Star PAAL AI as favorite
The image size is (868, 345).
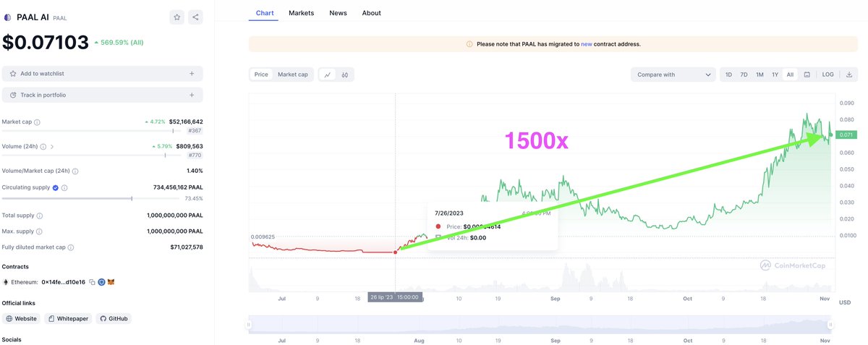[x=177, y=17]
